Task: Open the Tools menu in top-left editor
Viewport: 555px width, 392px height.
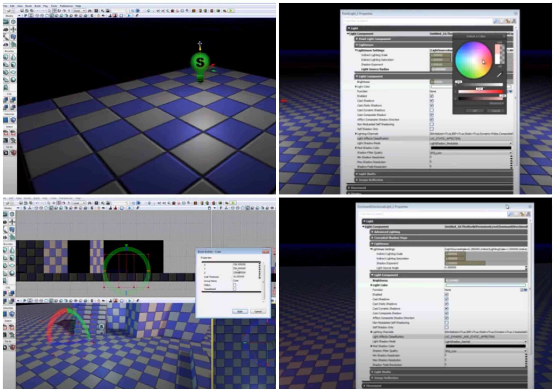Action: [x=54, y=6]
